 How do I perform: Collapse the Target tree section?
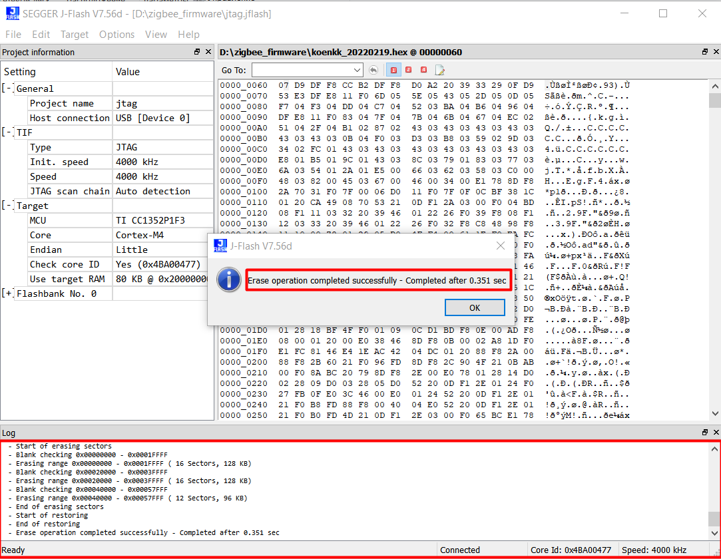7,205
